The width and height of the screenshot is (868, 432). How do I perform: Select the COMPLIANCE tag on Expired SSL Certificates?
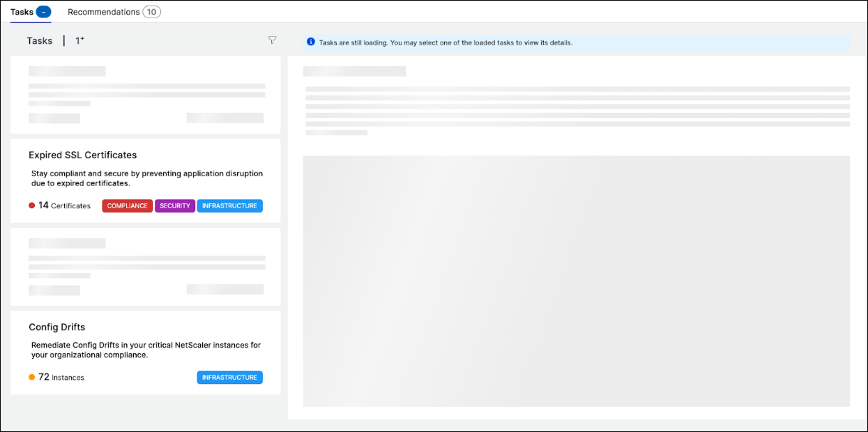(128, 206)
